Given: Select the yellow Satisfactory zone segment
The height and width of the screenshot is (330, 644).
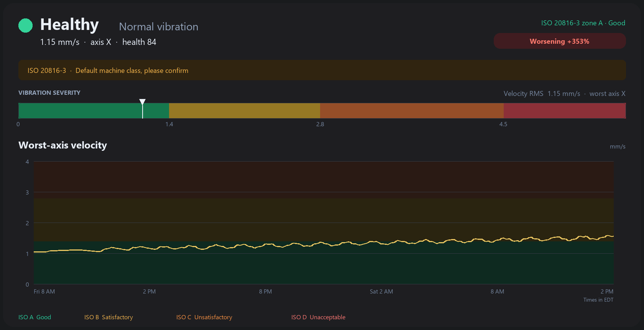Looking at the screenshot, I should 245,111.
